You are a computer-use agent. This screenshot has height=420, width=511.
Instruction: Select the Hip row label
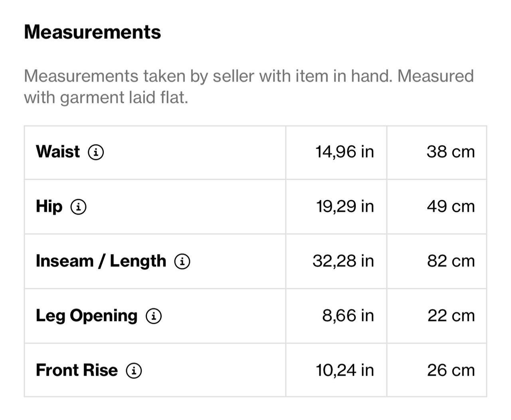coord(49,207)
